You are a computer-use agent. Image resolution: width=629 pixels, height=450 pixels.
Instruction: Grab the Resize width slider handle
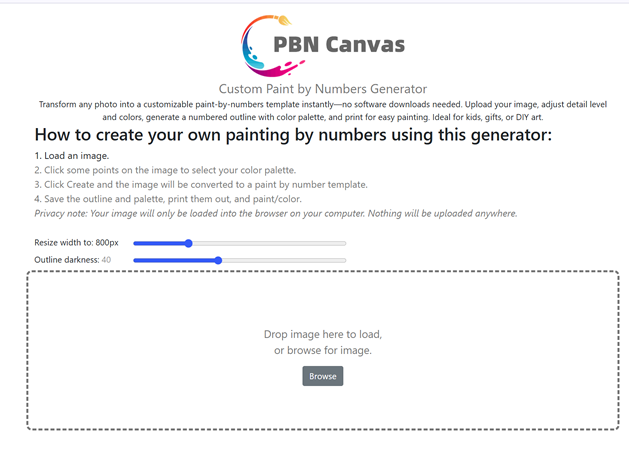188,243
